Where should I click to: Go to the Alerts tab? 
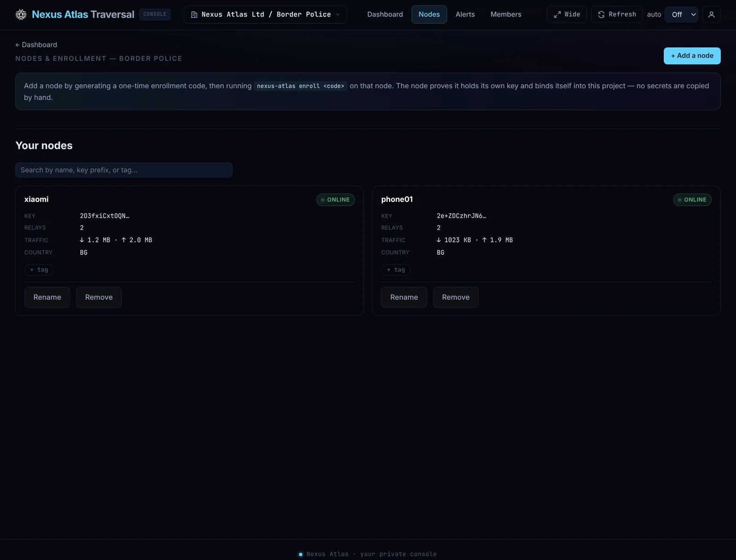(465, 15)
